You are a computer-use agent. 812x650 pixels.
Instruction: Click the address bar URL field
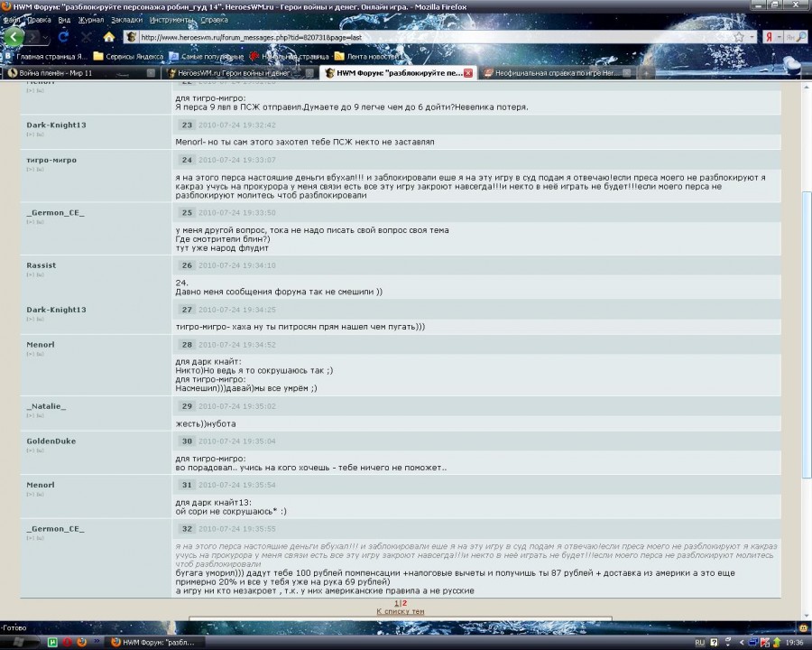point(435,37)
